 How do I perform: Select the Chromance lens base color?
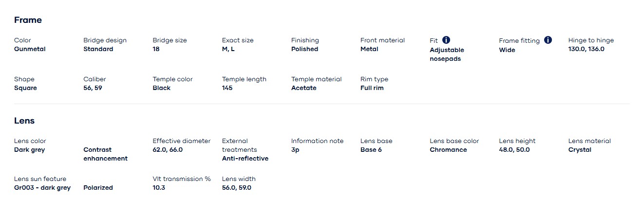coord(448,150)
